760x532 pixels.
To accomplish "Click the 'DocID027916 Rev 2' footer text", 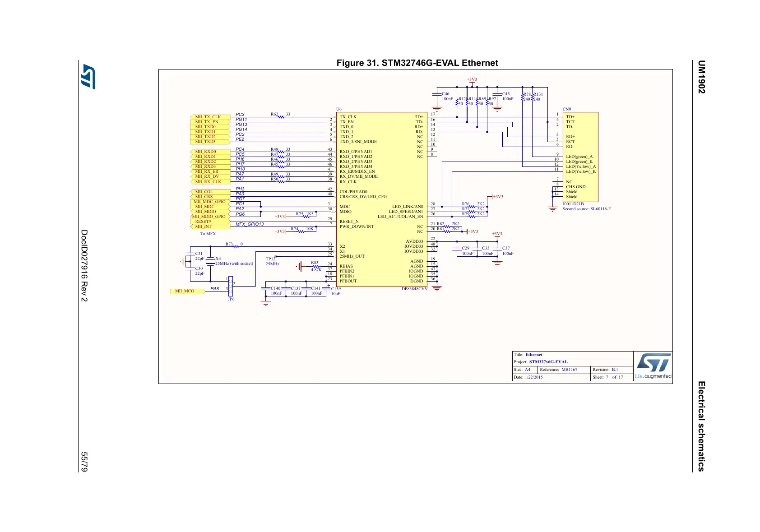I will click(84, 266).
